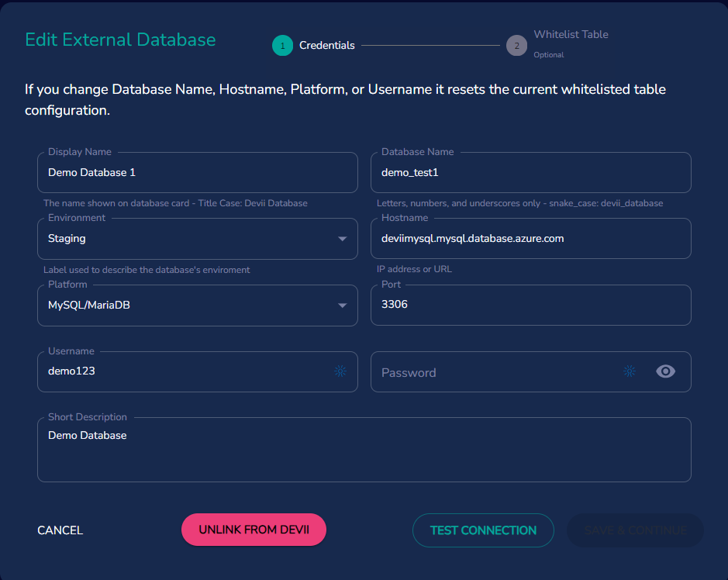Click the numbered circle 2 step icon
Screen dimensions: 728x580
(x=516, y=46)
